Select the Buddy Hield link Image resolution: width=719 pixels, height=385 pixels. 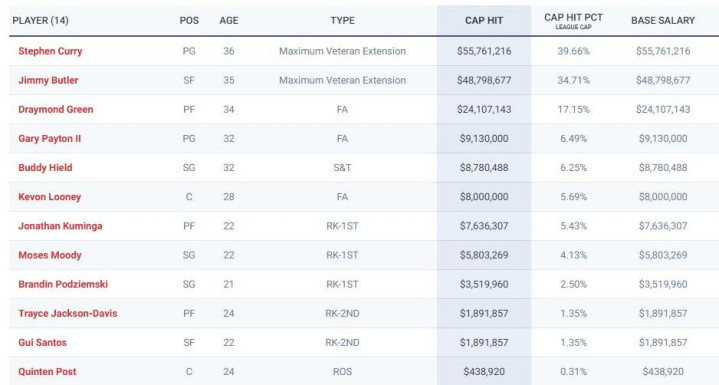[45, 168]
